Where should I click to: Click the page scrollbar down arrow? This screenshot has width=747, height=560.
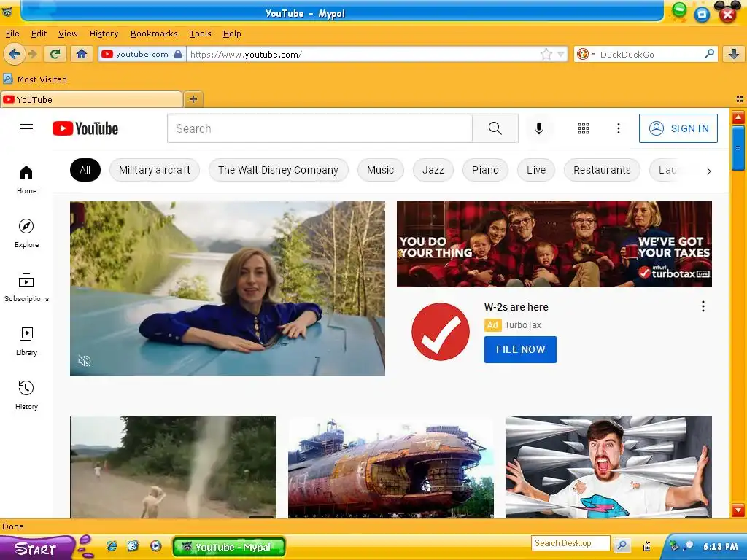738,510
